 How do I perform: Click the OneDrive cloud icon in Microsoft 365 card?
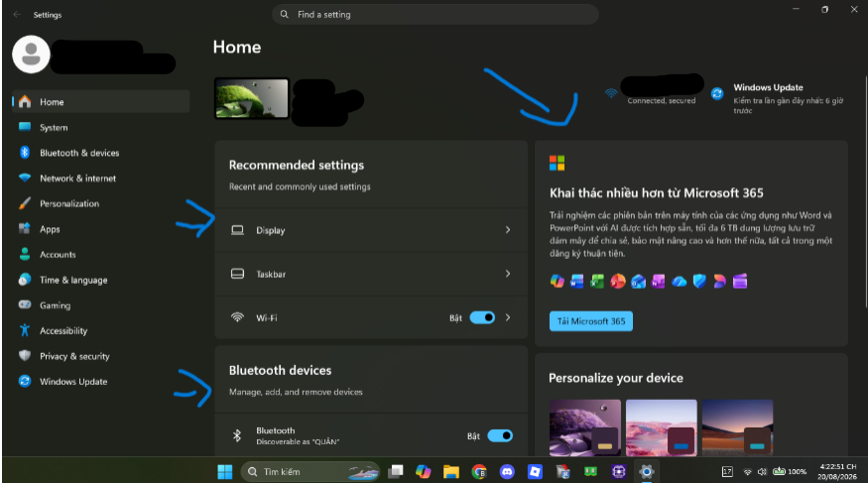[679, 282]
